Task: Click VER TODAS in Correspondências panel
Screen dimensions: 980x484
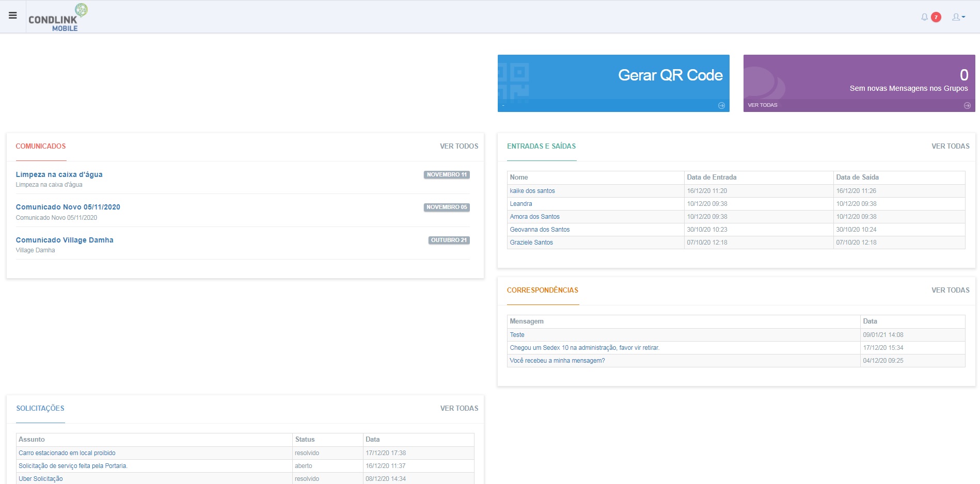Action: pos(951,291)
